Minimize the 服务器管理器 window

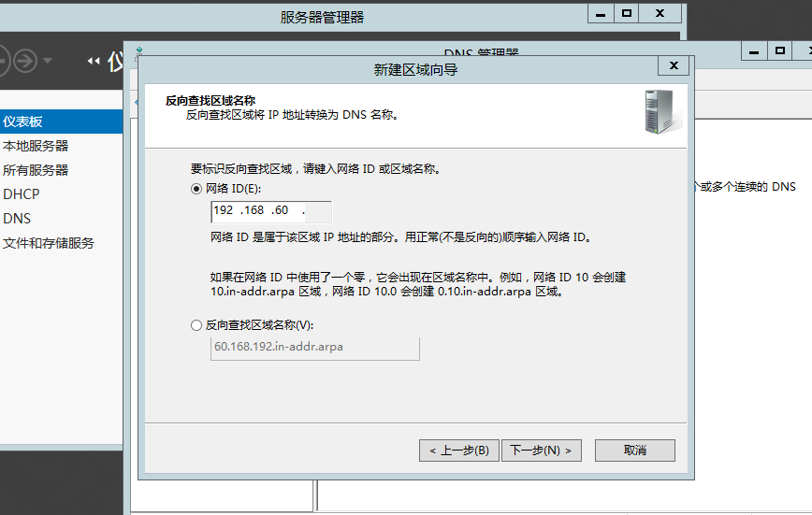pyautogui.click(x=601, y=13)
